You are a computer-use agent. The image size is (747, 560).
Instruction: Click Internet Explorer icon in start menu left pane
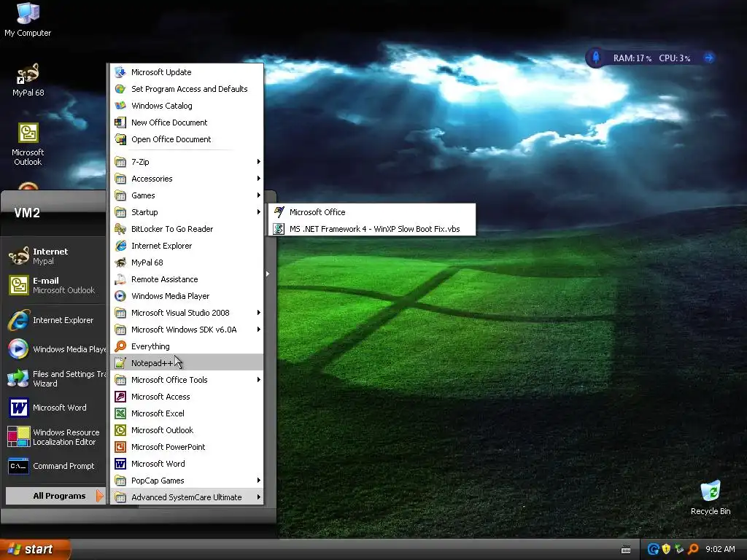tap(18, 320)
